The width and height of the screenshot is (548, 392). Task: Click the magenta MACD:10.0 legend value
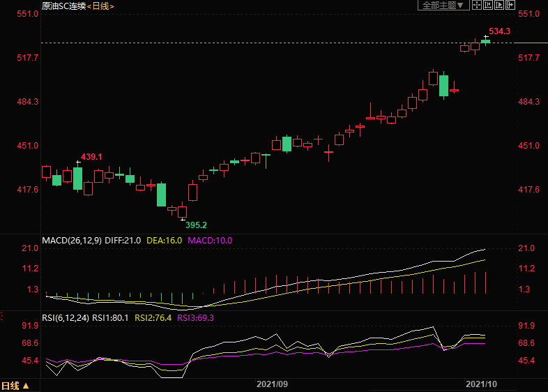209,241
